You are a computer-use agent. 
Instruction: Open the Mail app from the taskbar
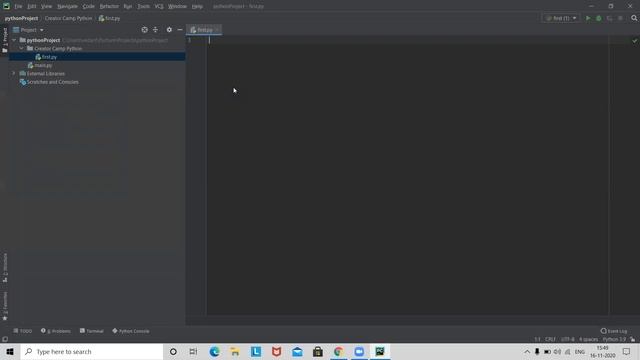coord(297,351)
